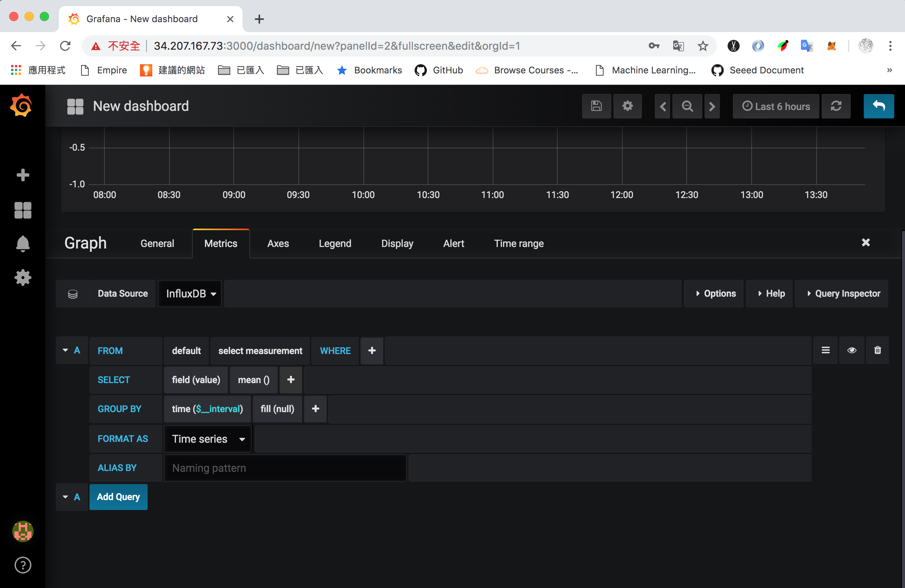Click the refresh dashboard icon
Viewport: 905px width, 588px height.
836,106
